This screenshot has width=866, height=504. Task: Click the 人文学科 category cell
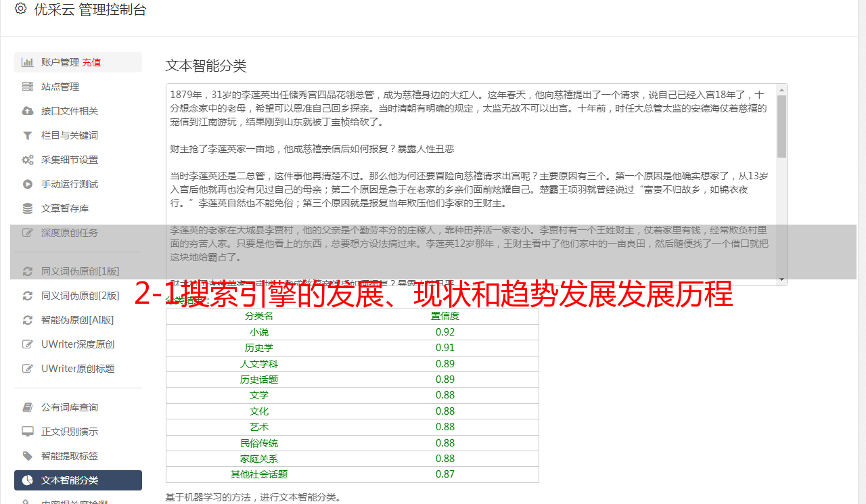[x=259, y=364]
